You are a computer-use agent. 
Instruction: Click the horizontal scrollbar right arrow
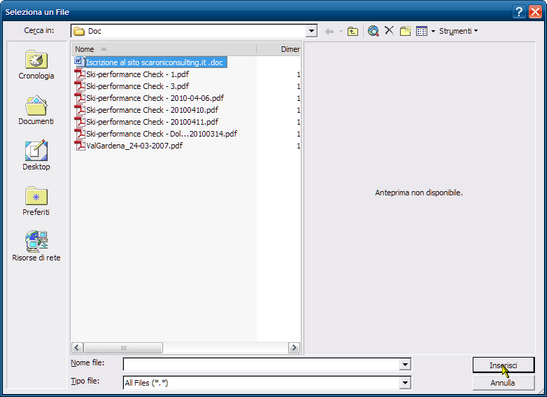point(294,347)
